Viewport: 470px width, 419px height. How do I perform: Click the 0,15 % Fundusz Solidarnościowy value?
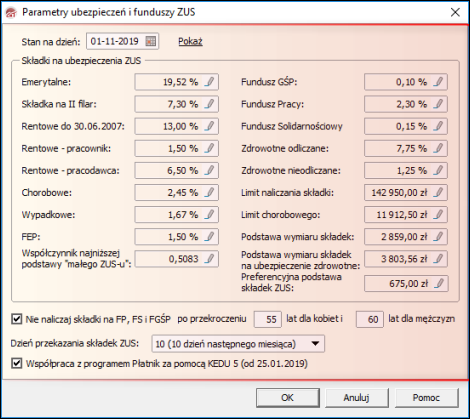(412, 126)
